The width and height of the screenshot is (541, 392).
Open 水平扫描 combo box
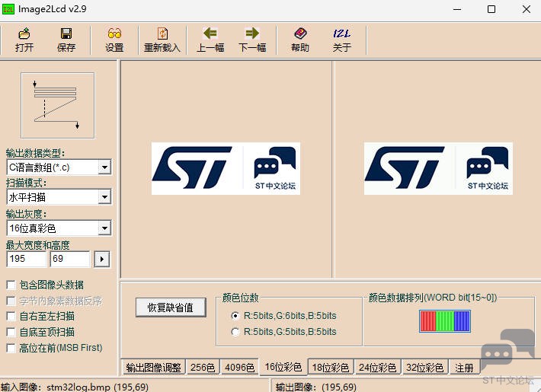[x=59, y=197]
